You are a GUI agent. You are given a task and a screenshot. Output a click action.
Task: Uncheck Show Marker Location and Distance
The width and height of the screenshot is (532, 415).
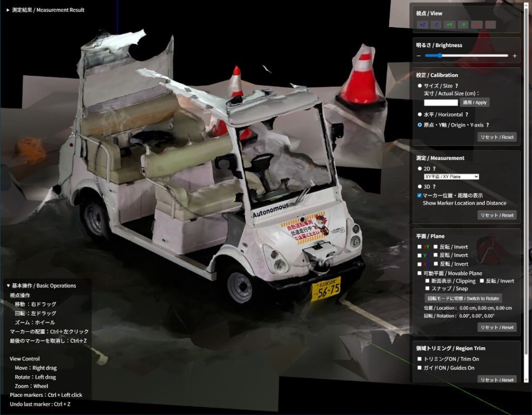(x=420, y=195)
